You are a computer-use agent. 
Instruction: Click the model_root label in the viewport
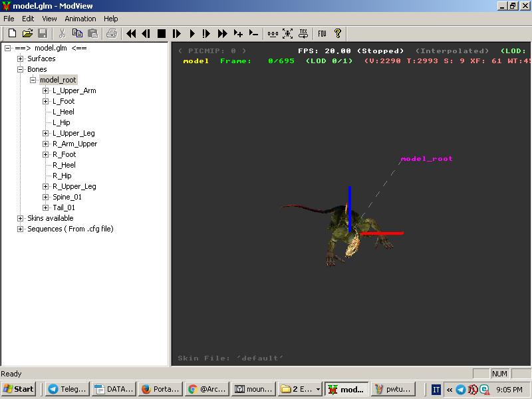[426, 159]
